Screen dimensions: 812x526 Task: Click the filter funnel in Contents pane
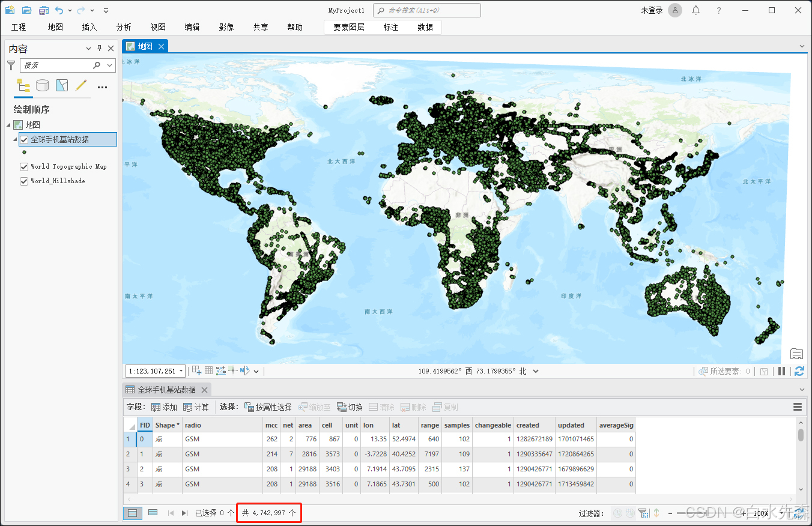coord(11,65)
